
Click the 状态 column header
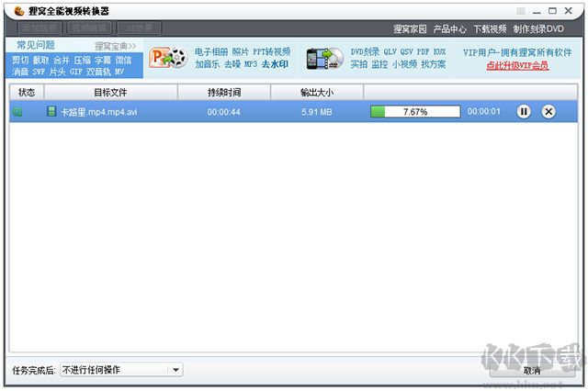click(x=27, y=92)
